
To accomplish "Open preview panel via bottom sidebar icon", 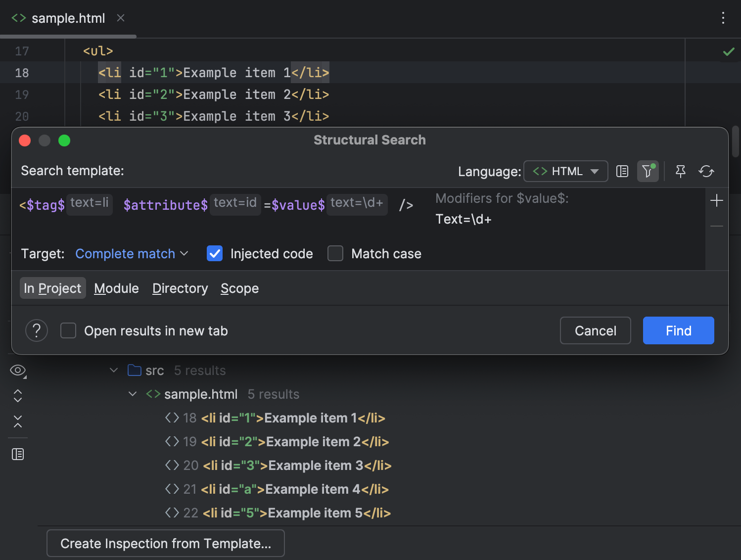I will (18, 454).
